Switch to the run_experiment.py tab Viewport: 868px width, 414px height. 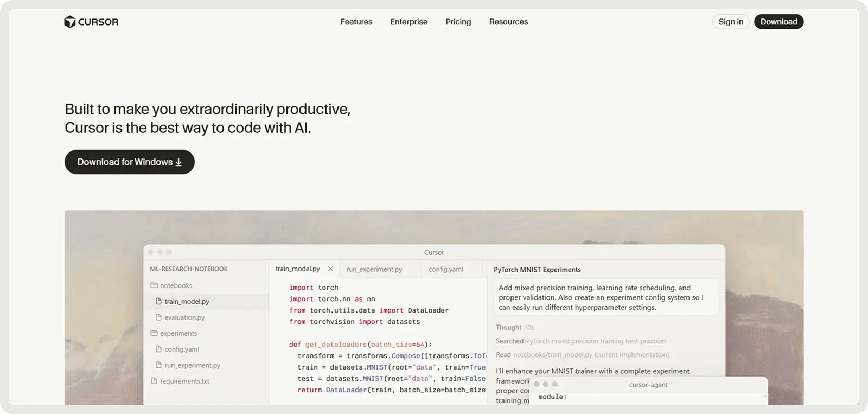click(x=374, y=269)
